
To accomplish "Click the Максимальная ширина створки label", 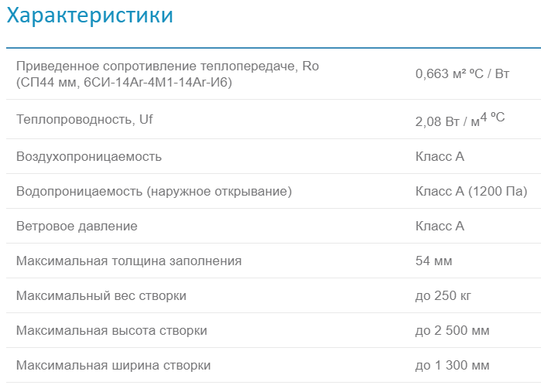I will coord(113,365).
